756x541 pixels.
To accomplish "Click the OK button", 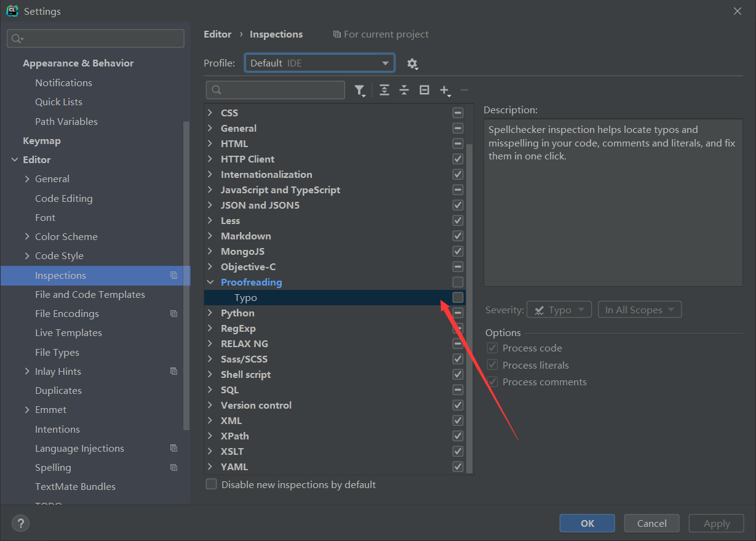I will pos(587,523).
